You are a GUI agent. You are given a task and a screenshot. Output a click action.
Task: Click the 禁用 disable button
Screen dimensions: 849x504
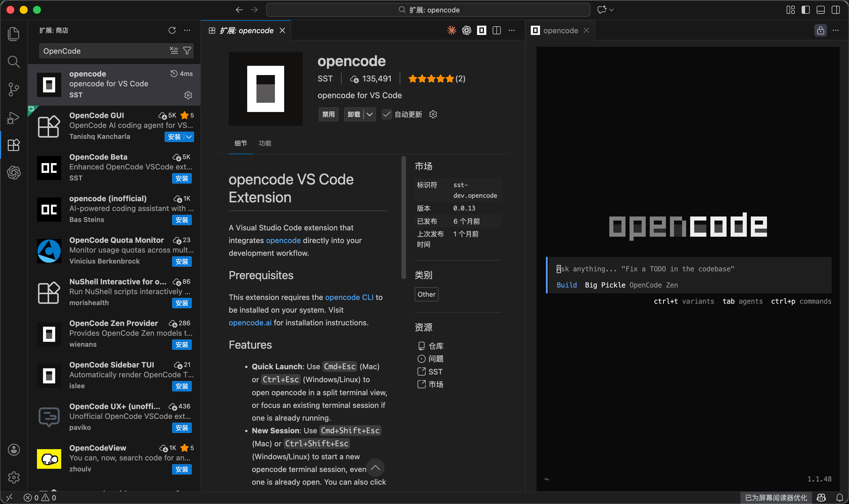(x=328, y=114)
